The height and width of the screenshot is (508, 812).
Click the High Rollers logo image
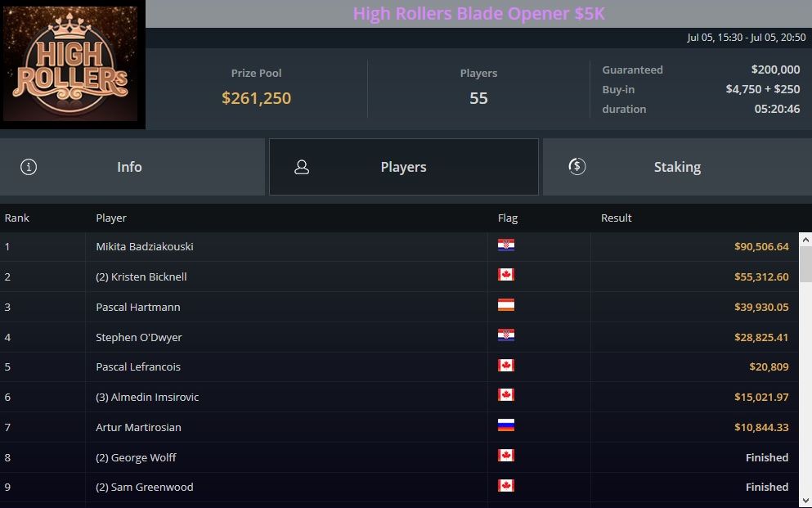coord(73,65)
